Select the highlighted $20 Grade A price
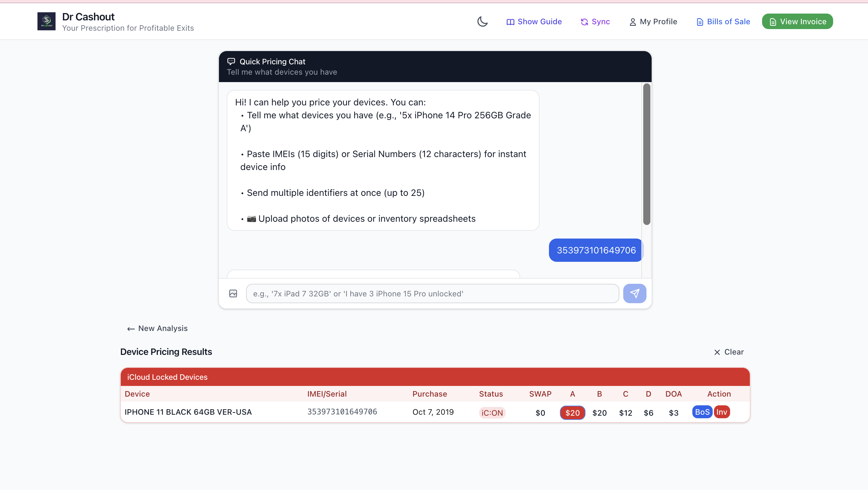The width and height of the screenshot is (868, 490). point(572,413)
